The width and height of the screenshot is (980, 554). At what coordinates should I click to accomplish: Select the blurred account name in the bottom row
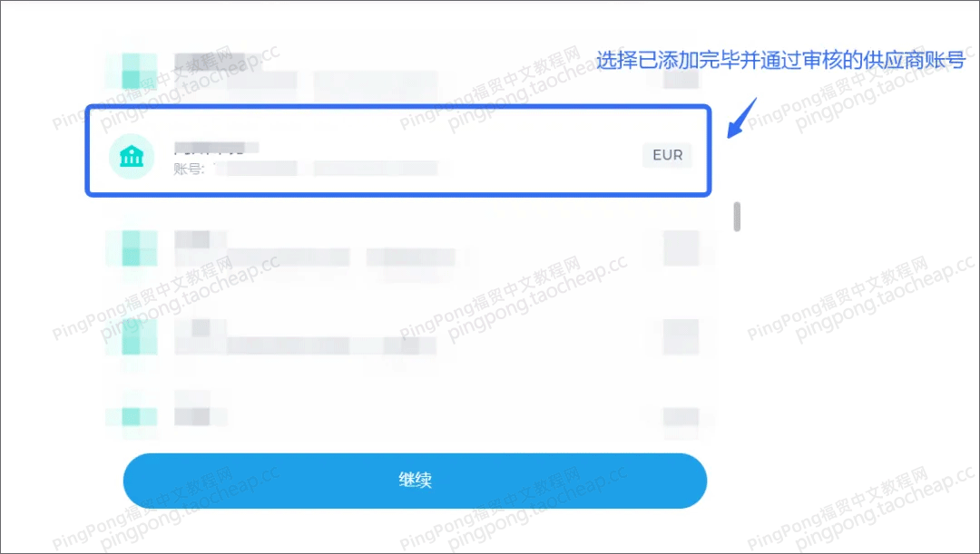[201, 416]
